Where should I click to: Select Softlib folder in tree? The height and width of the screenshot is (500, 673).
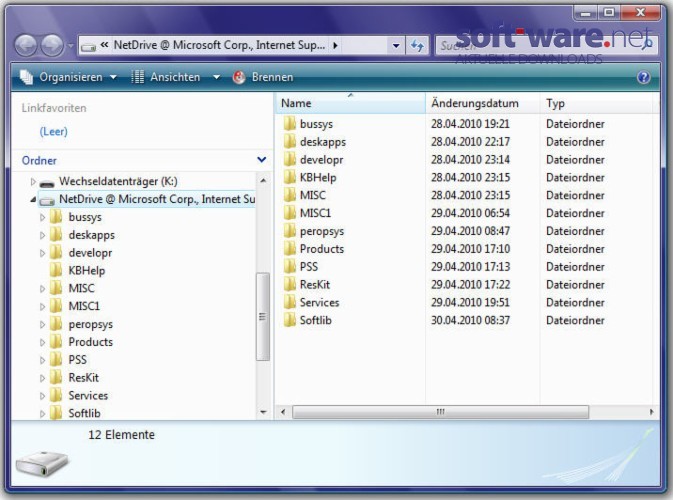(85, 413)
